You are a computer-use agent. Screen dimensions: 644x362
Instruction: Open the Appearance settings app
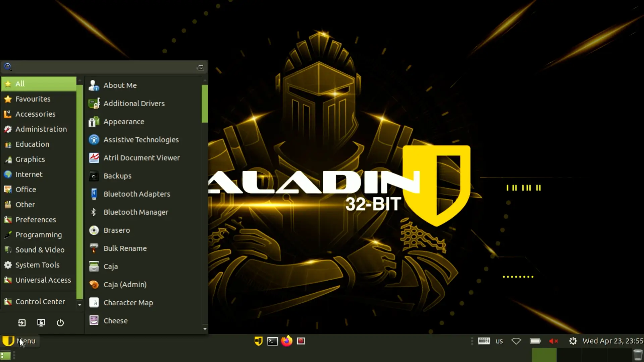[x=144, y=121]
